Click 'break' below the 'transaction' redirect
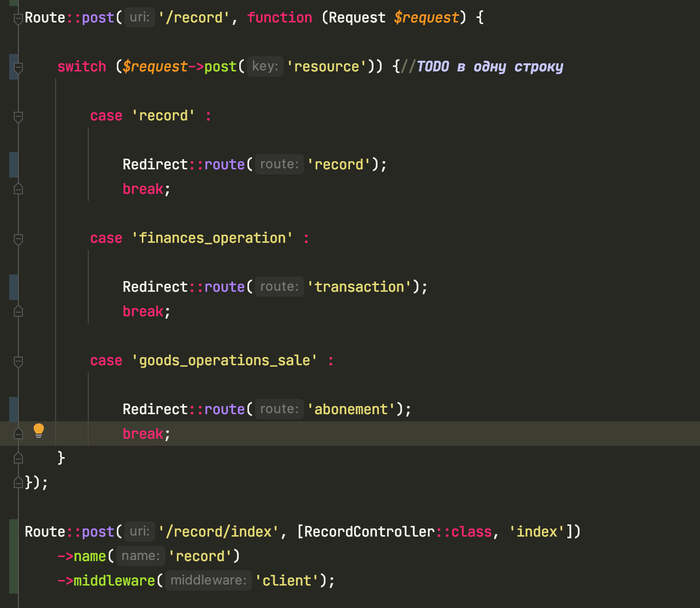 click(143, 312)
